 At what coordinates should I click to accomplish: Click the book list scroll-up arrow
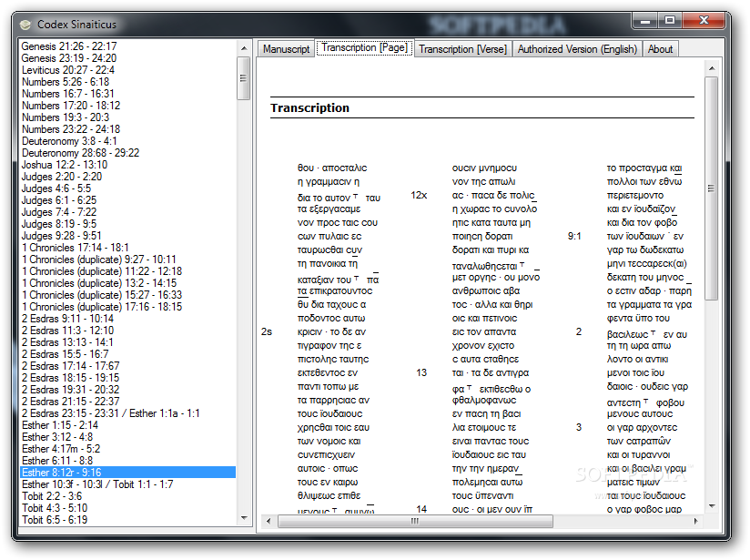[244, 48]
